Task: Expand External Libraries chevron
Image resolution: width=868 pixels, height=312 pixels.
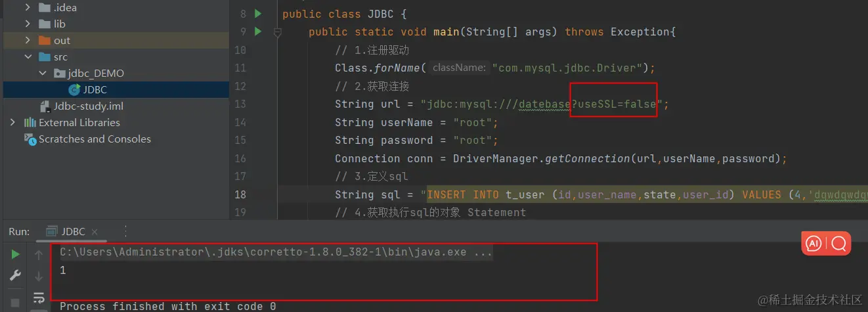Action: [x=12, y=122]
